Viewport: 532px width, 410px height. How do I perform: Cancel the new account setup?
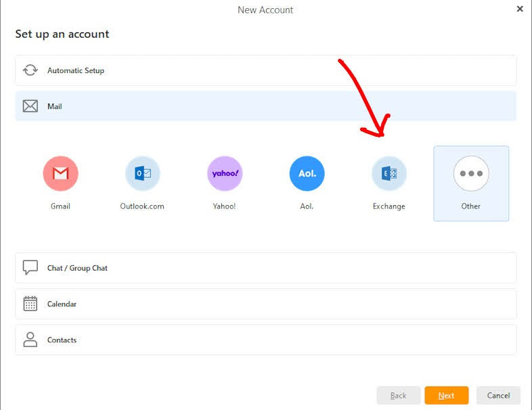[x=498, y=396]
